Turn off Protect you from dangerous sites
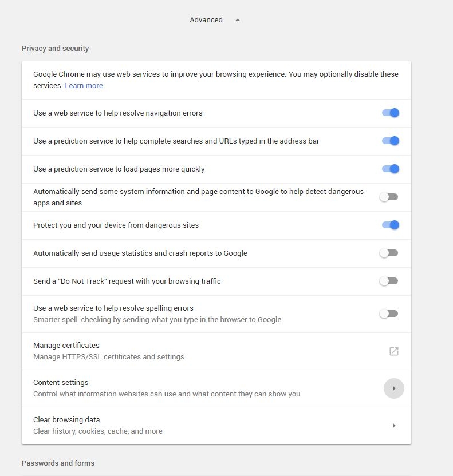The image size is (453, 476). point(391,225)
